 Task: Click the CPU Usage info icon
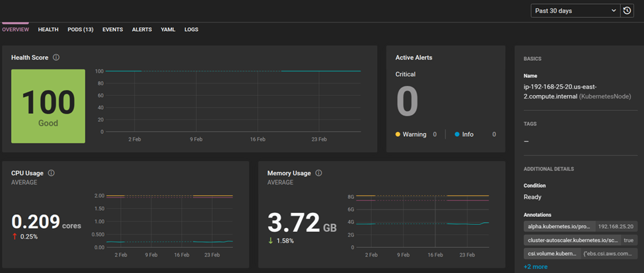pyautogui.click(x=52, y=173)
